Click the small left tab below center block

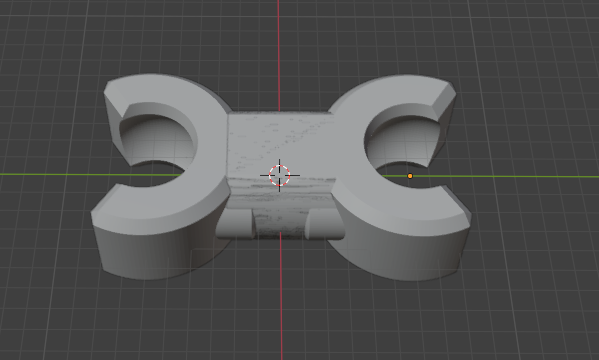point(235,224)
